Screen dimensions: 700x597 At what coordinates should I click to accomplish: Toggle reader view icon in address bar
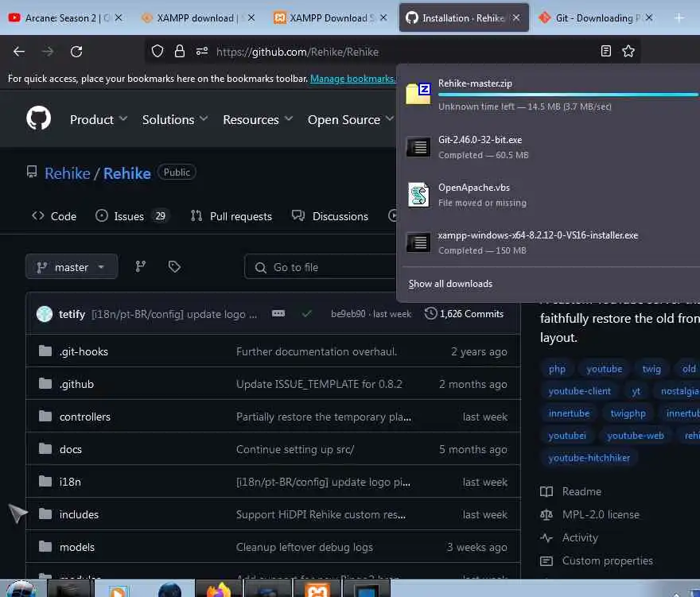(606, 52)
